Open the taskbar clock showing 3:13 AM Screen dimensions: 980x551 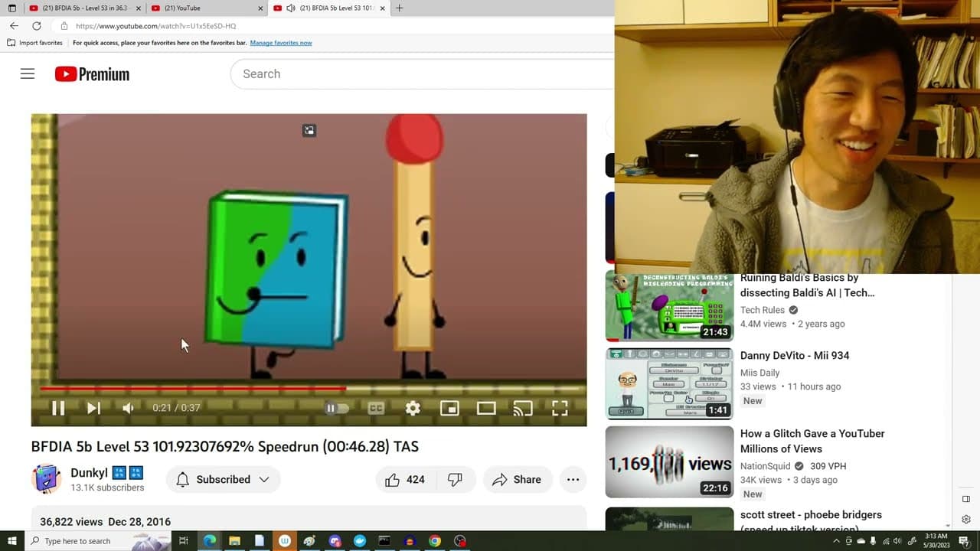click(x=936, y=541)
